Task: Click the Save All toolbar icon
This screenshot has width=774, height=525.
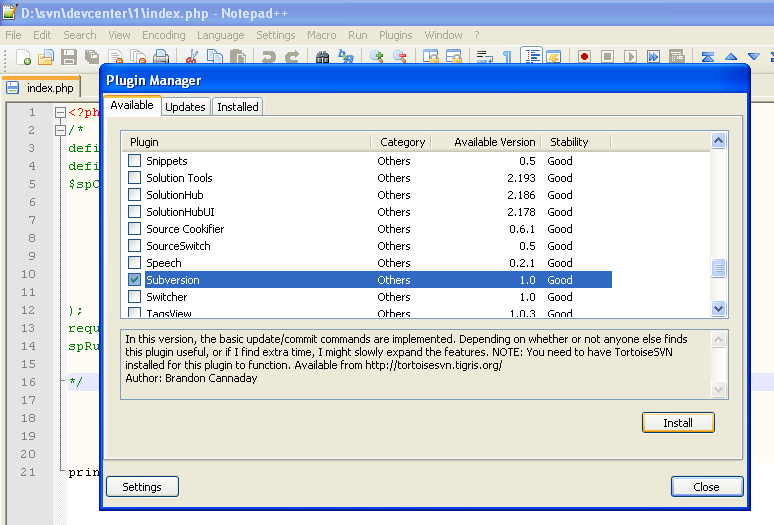Action: (x=92, y=57)
